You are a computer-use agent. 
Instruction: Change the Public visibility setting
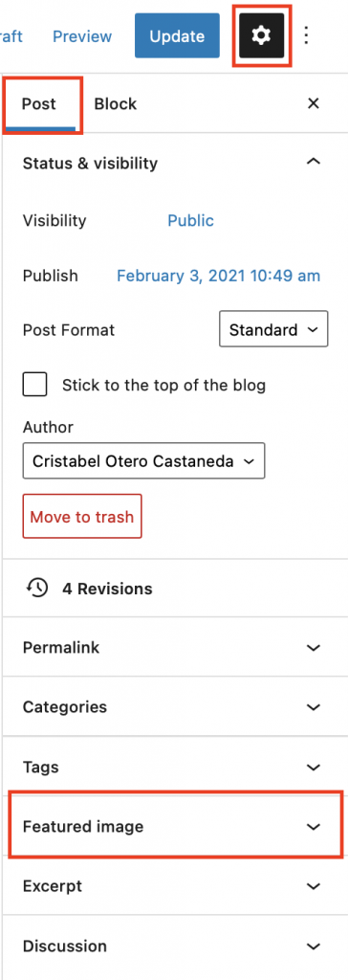[x=190, y=220]
